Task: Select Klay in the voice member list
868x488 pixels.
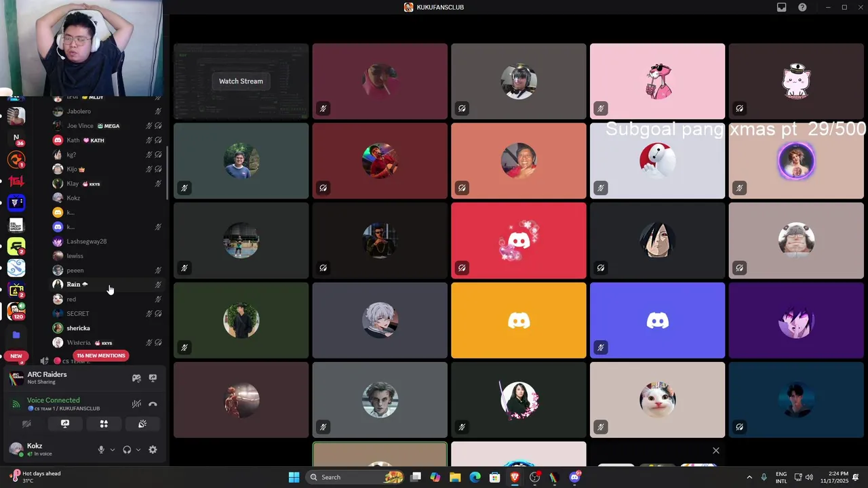Action: 108,184
